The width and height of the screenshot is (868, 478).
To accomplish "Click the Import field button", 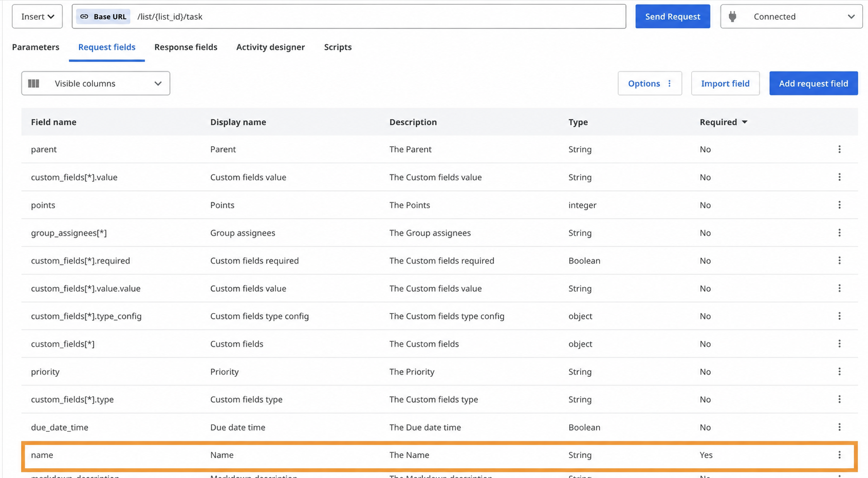I will [725, 83].
